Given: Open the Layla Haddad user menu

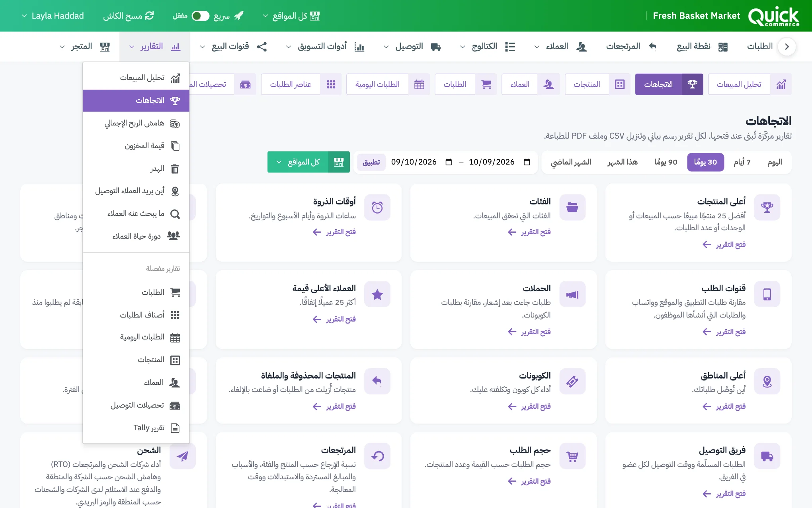Looking at the screenshot, I should (53, 16).
